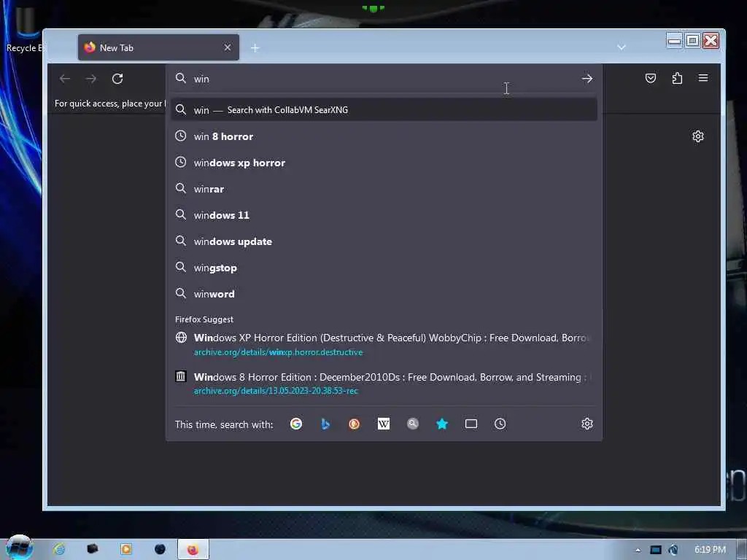This screenshot has height=560, width=747.
Task: Expand the list all tabs chevron
Action: pyautogui.click(x=622, y=47)
